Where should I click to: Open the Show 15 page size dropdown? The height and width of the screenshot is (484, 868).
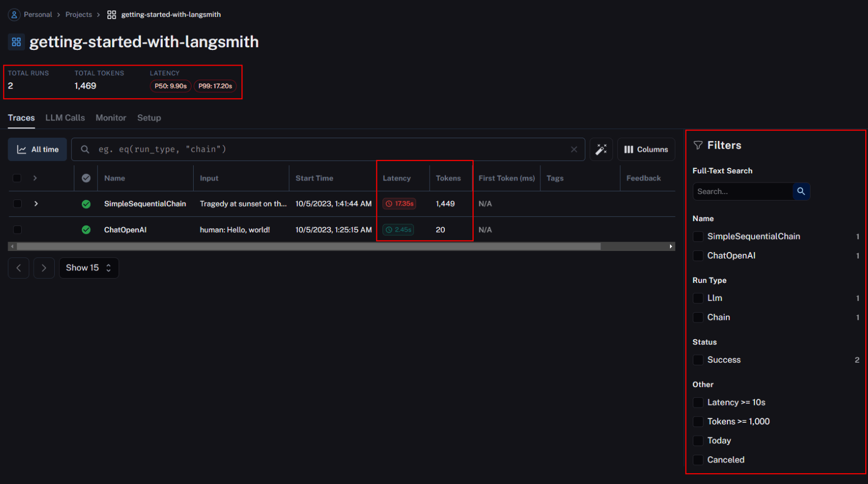[x=89, y=268]
